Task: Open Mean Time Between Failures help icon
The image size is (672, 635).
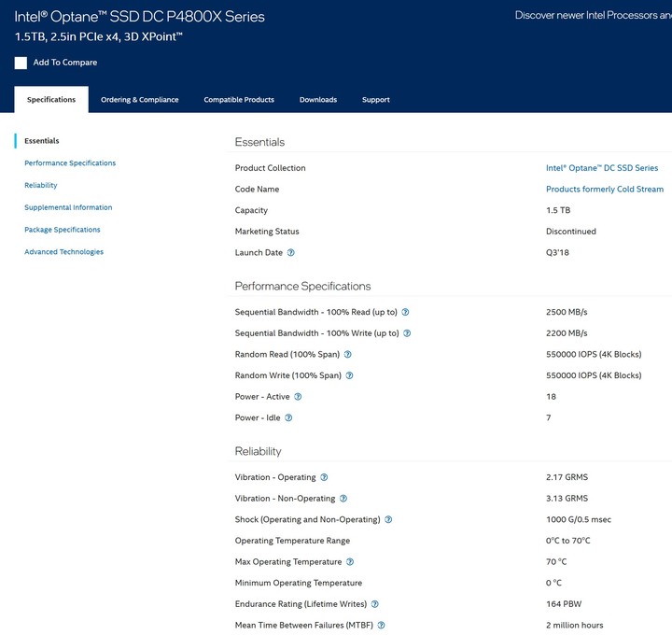Action: click(x=381, y=625)
